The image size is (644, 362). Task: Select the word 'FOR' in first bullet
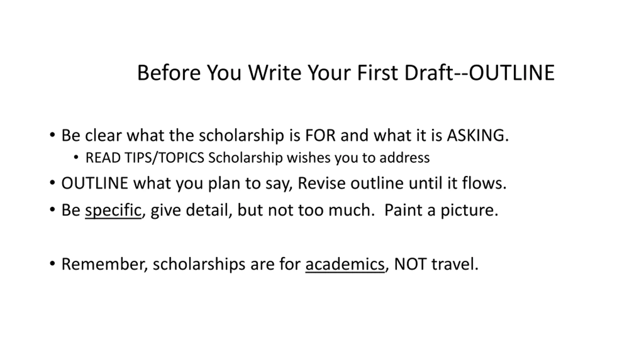[x=320, y=135]
